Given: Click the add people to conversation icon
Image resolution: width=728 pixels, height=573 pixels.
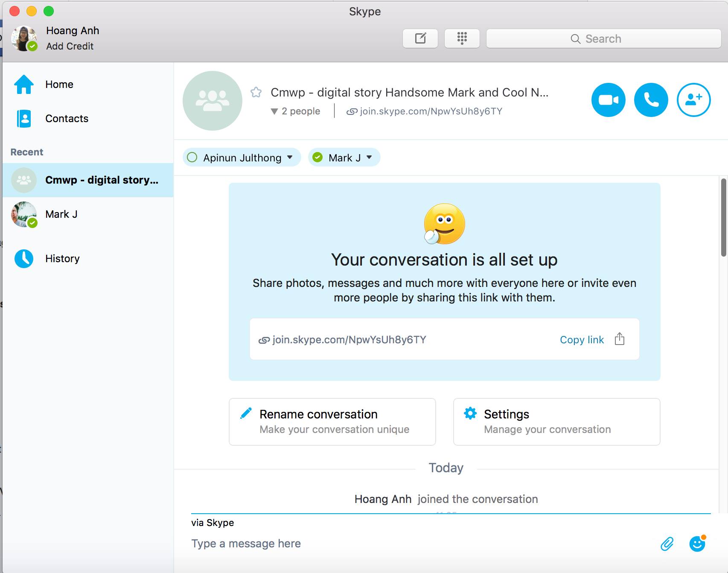Looking at the screenshot, I should point(693,100).
